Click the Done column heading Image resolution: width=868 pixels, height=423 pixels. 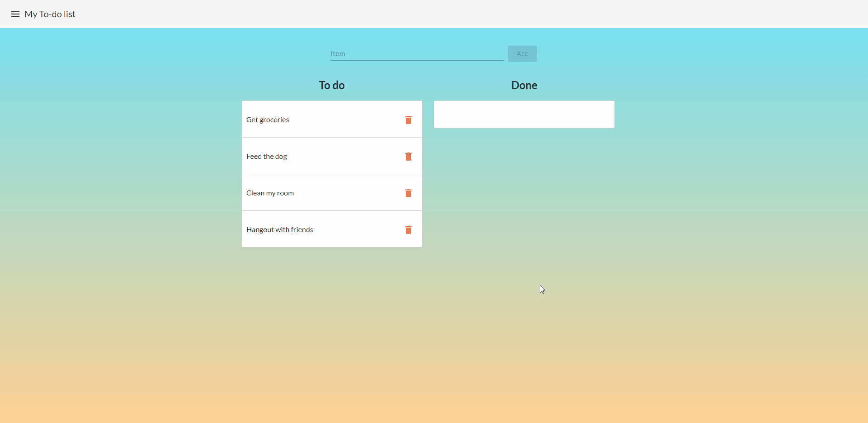point(524,86)
